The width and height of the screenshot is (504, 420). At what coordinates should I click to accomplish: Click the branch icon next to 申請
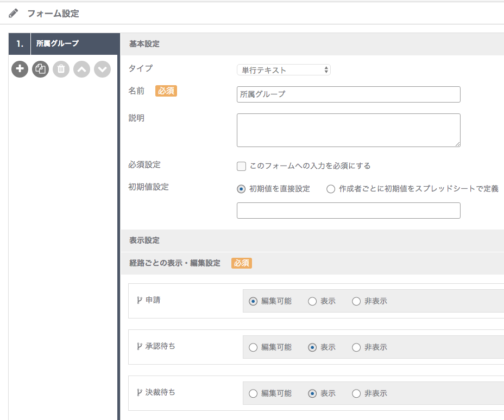139,301
